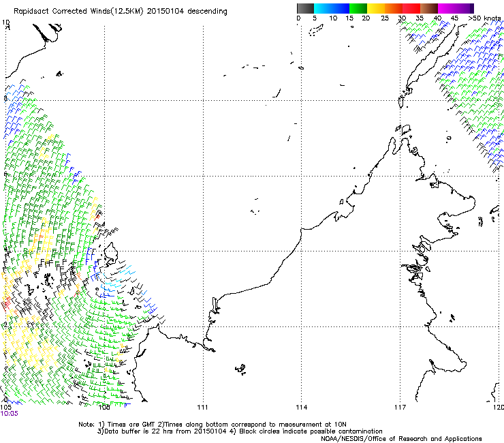
Task: Click the '>50 knots' legend label
Action: 484,18
